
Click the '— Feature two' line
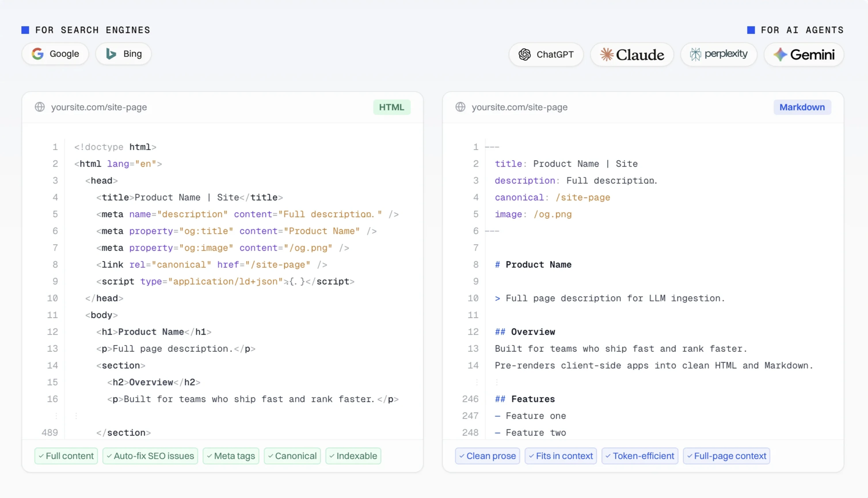coord(530,433)
